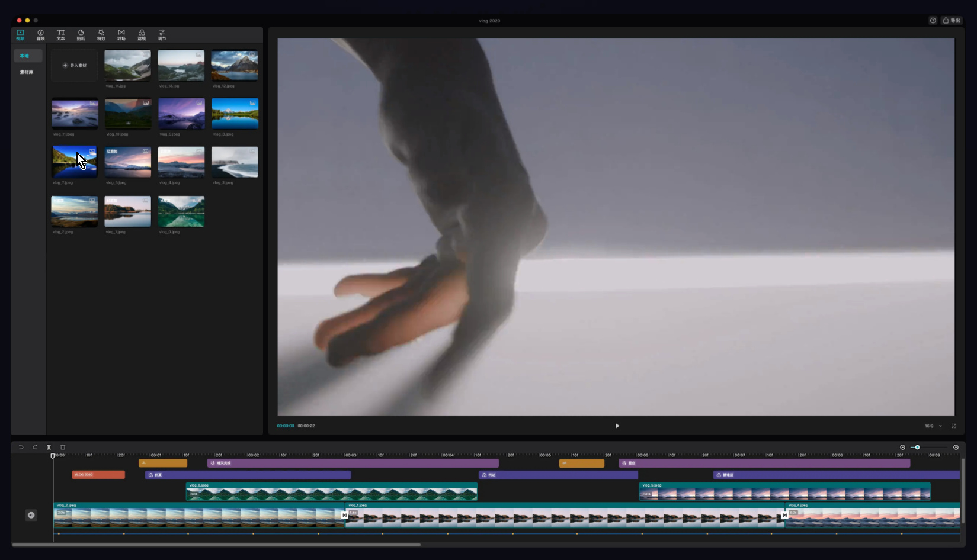
Task: Select the vlog_12.jpeg mountain thumbnail
Action: [235, 65]
